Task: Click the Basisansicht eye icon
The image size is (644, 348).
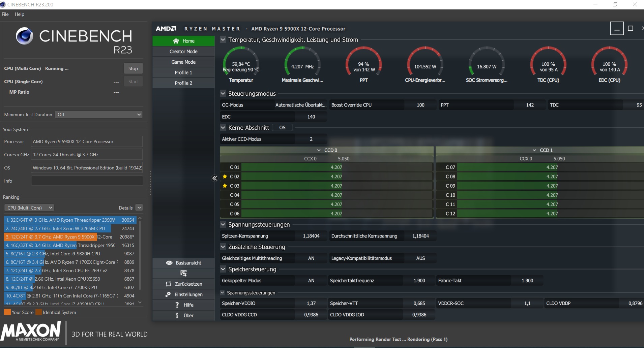Action: tap(169, 263)
